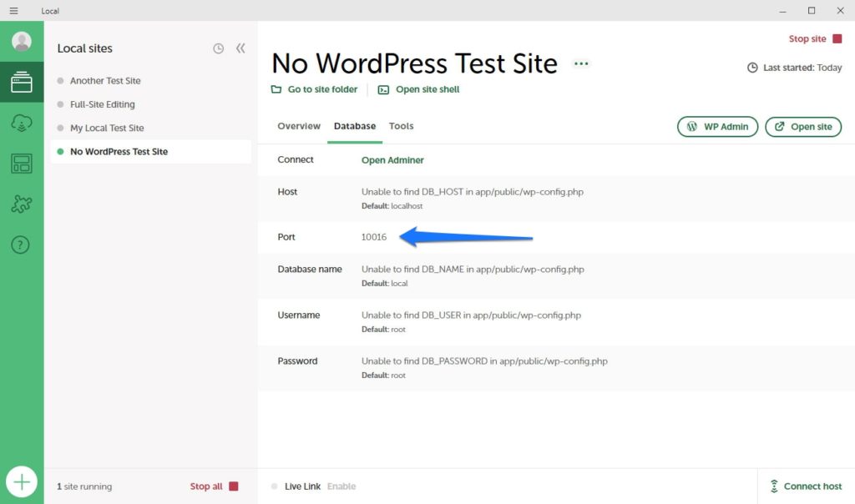
Task: Open the Connect cloud sidebar icon
Action: [22, 123]
